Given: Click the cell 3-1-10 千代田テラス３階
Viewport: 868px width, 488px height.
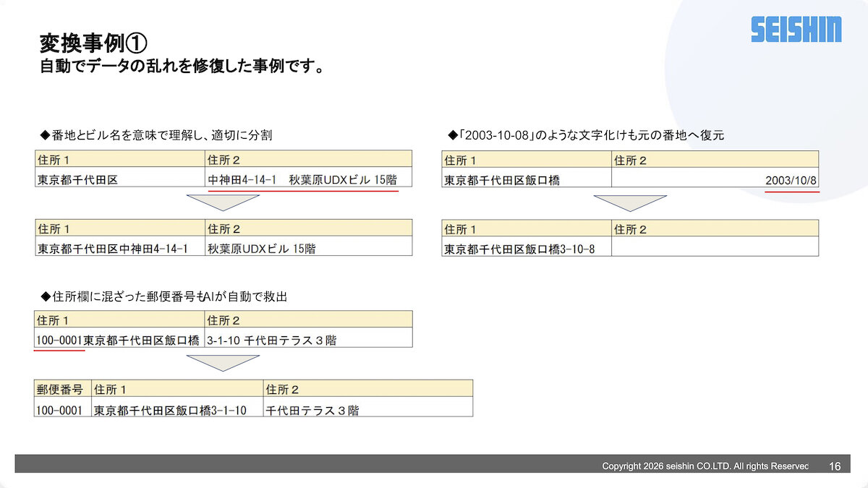Looking at the screenshot, I should coord(271,340).
